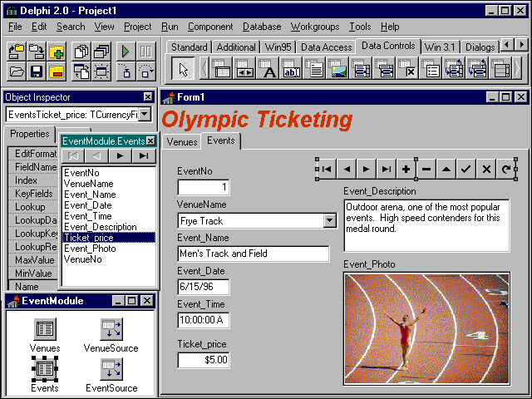Select the VenueSource component icon

pyautogui.click(x=111, y=329)
